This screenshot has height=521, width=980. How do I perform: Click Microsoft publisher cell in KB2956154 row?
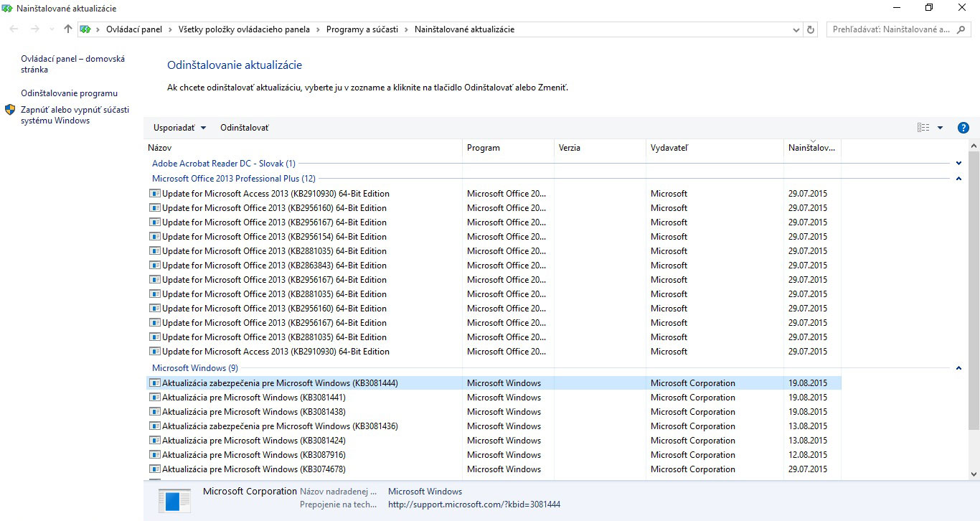click(x=669, y=237)
